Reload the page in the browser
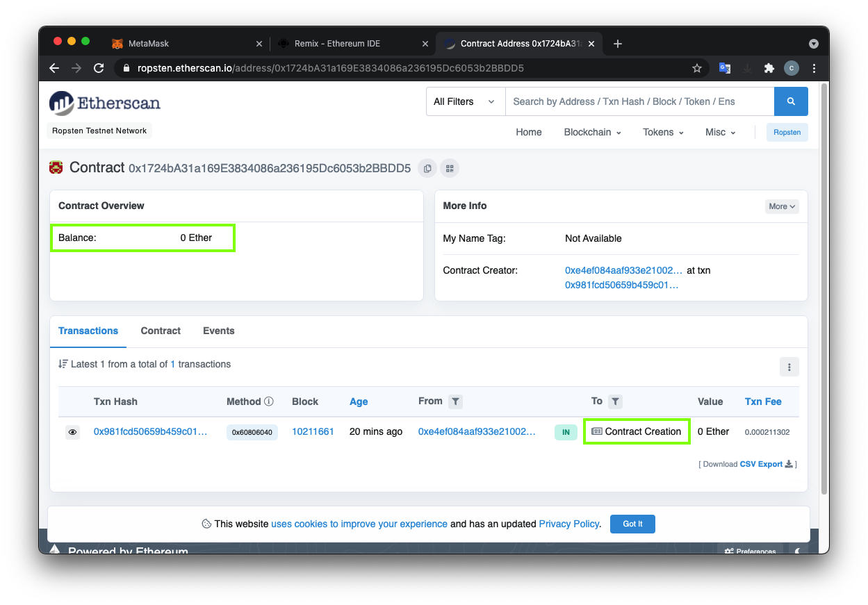The image size is (868, 605). [99, 68]
